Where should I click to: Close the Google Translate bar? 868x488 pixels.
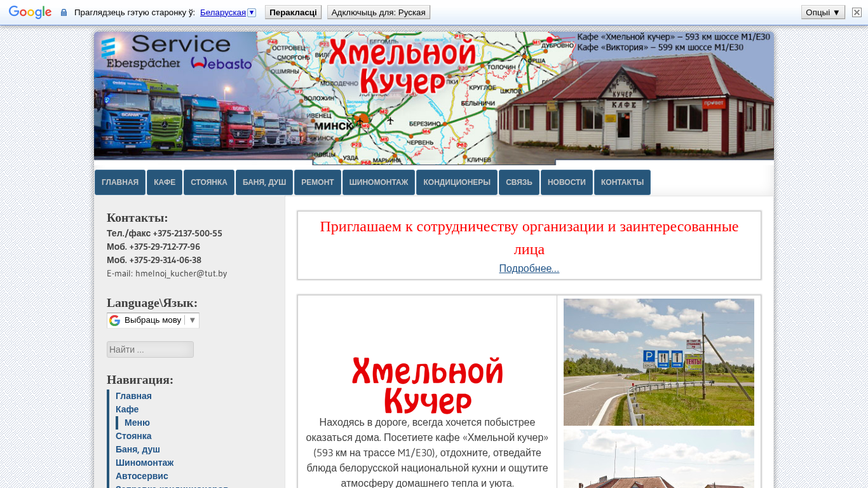[x=857, y=12]
